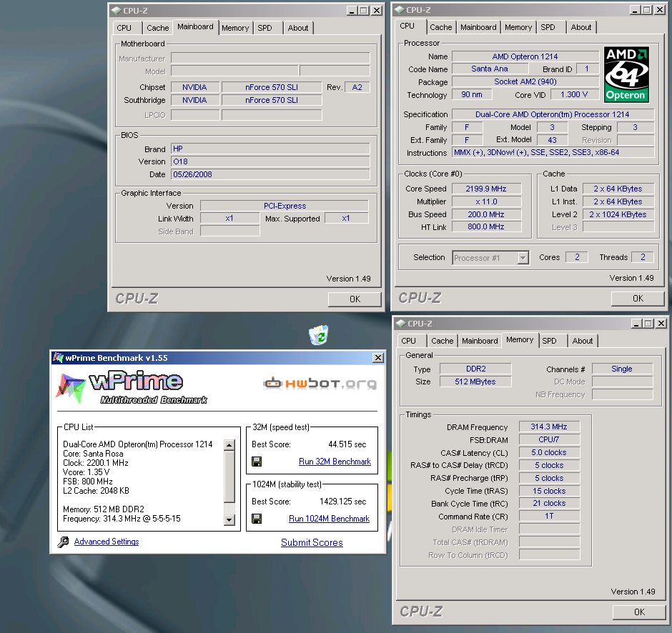The width and height of the screenshot is (672, 633).
Task: Click the CPU List scrollbar thumb
Action: [x=229, y=477]
